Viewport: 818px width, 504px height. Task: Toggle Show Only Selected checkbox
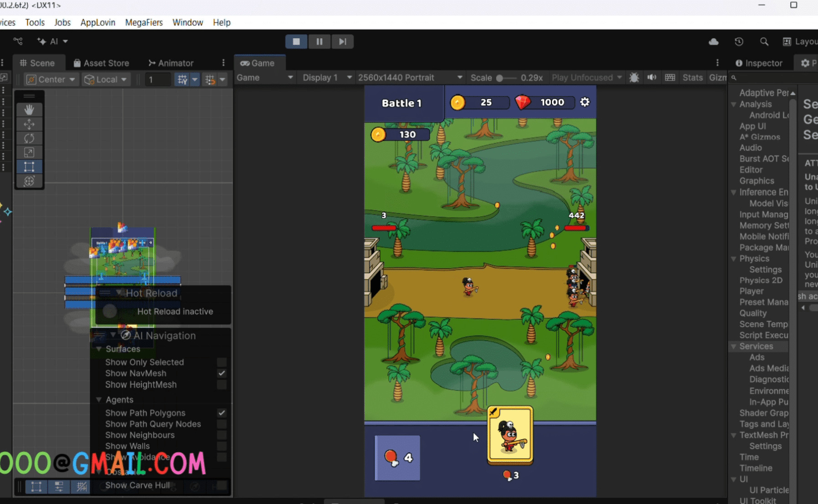tap(222, 362)
